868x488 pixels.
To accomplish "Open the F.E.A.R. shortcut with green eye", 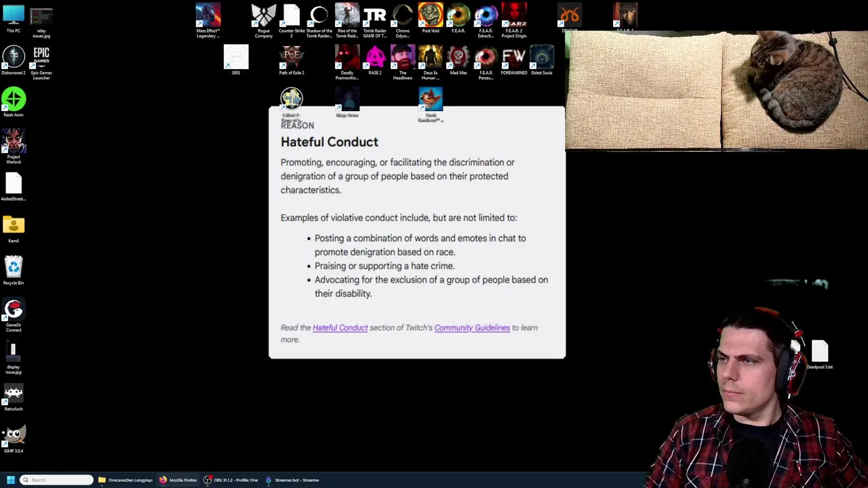I will point(458,19).
